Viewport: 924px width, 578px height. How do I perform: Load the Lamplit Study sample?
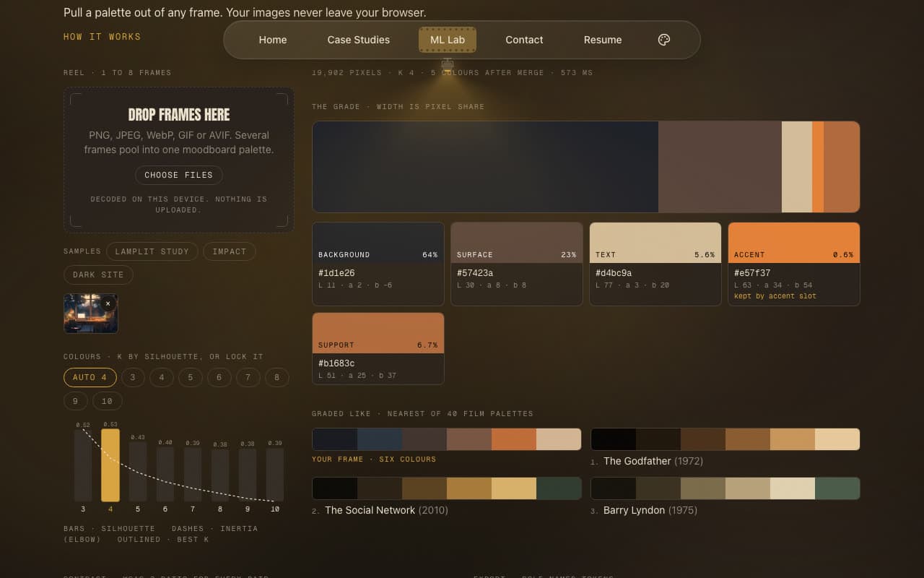pos(152,251)
